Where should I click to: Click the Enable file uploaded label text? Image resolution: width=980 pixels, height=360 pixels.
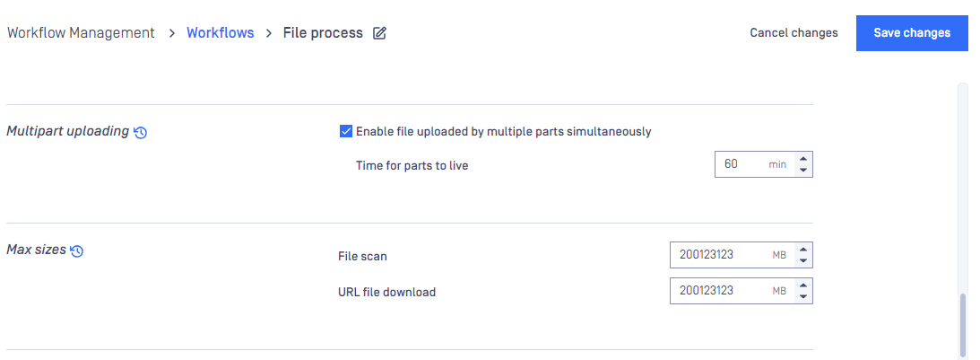(504, 131)
